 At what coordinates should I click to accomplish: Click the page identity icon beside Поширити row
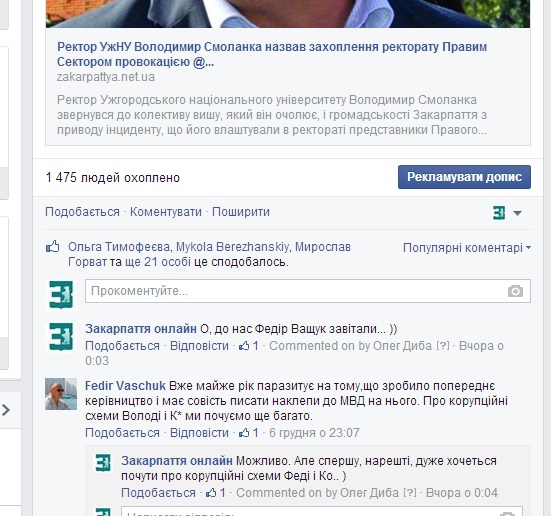click(499, 213)
